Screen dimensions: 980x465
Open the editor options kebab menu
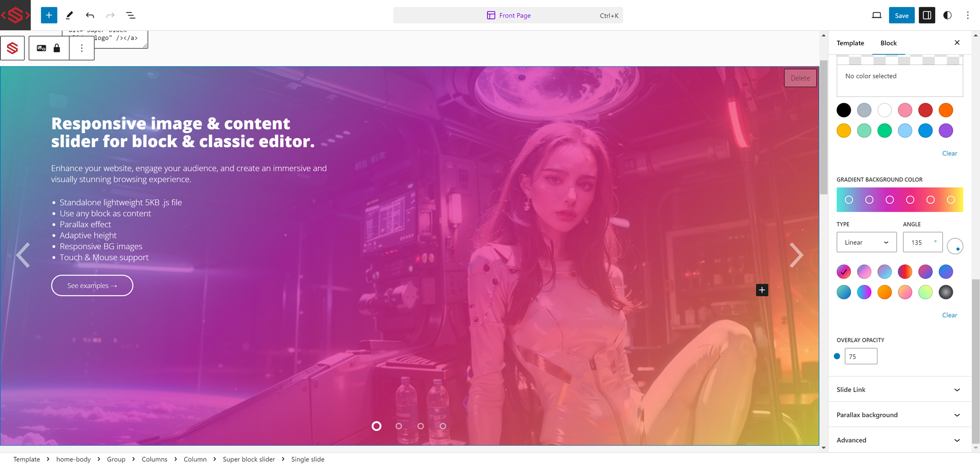[968, 15]
